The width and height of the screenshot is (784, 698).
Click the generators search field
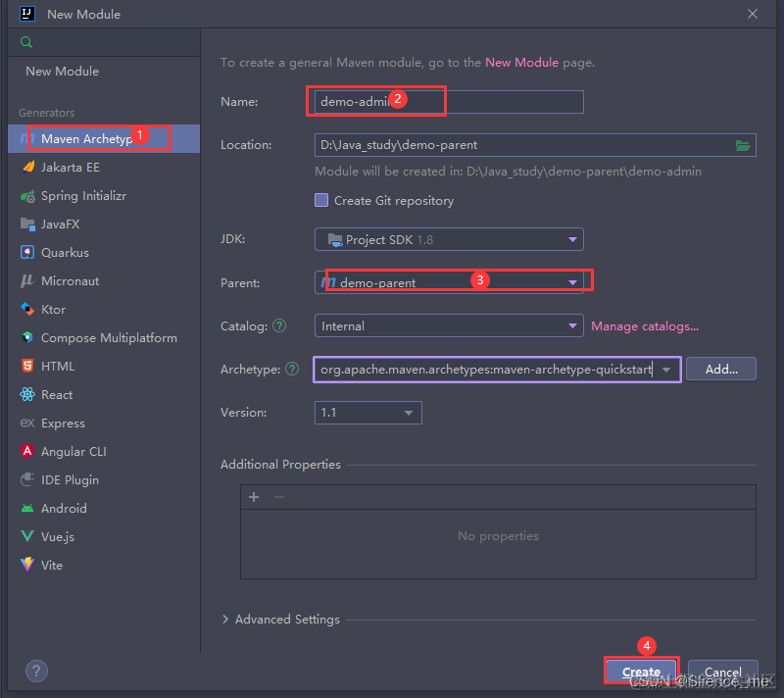coord(104,42)
